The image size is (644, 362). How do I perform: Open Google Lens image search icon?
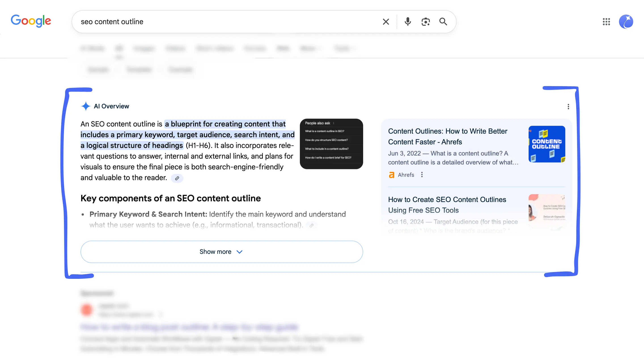pyautogui.click(x=426, y=22)
